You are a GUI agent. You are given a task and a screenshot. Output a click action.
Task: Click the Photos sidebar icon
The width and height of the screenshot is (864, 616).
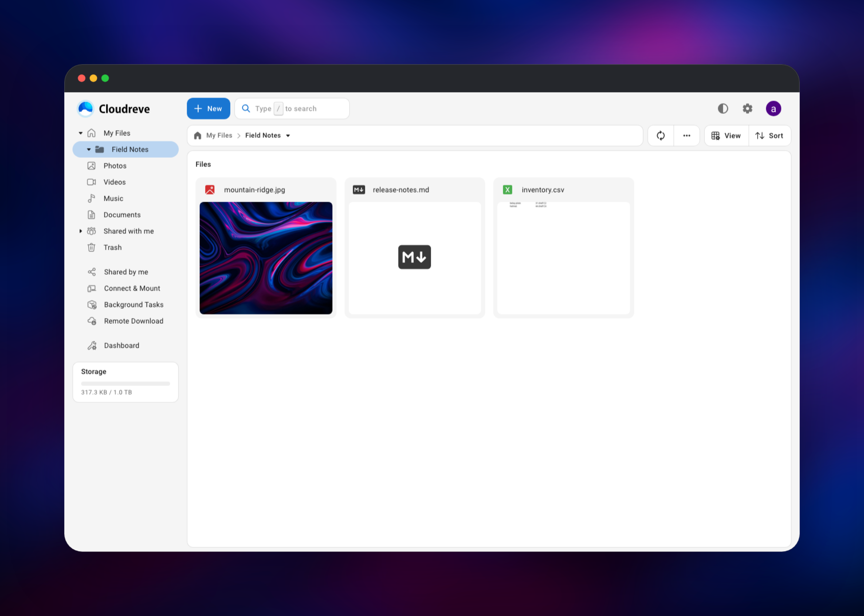click(x=92, y=166)
